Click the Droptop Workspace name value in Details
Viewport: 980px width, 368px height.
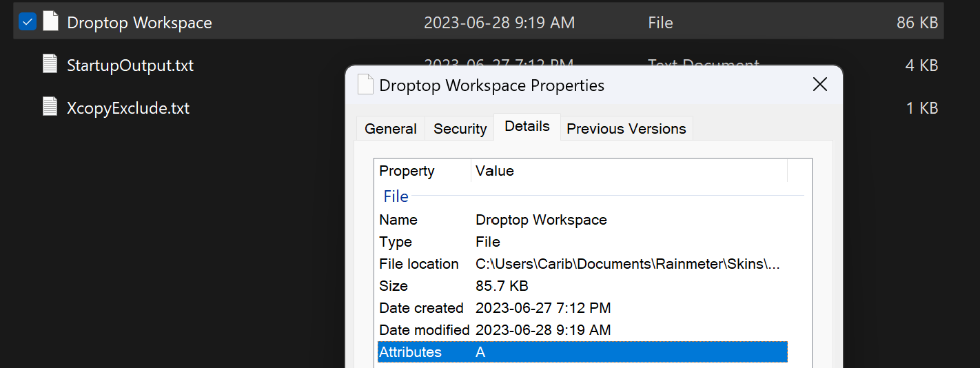tap(541, 220)
